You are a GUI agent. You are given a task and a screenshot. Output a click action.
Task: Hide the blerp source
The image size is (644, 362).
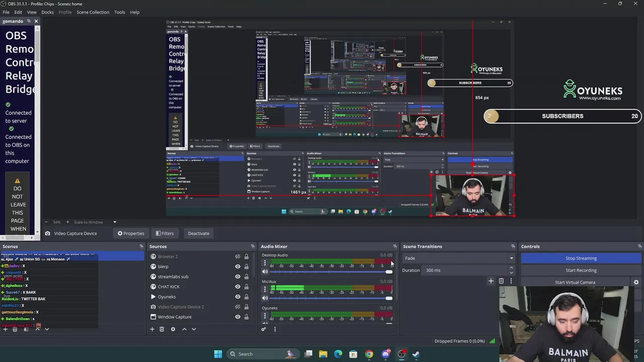237,266
